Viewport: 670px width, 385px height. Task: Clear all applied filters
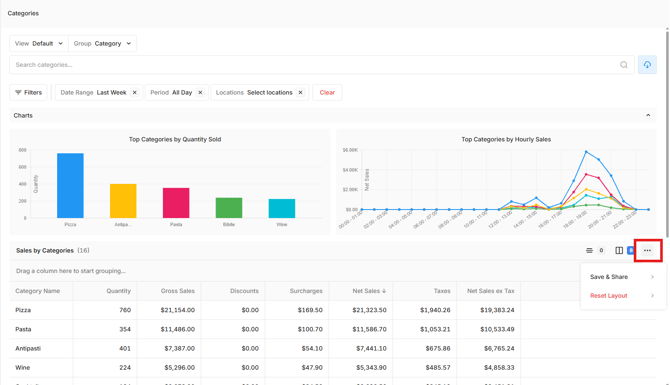tap(327, 92)
